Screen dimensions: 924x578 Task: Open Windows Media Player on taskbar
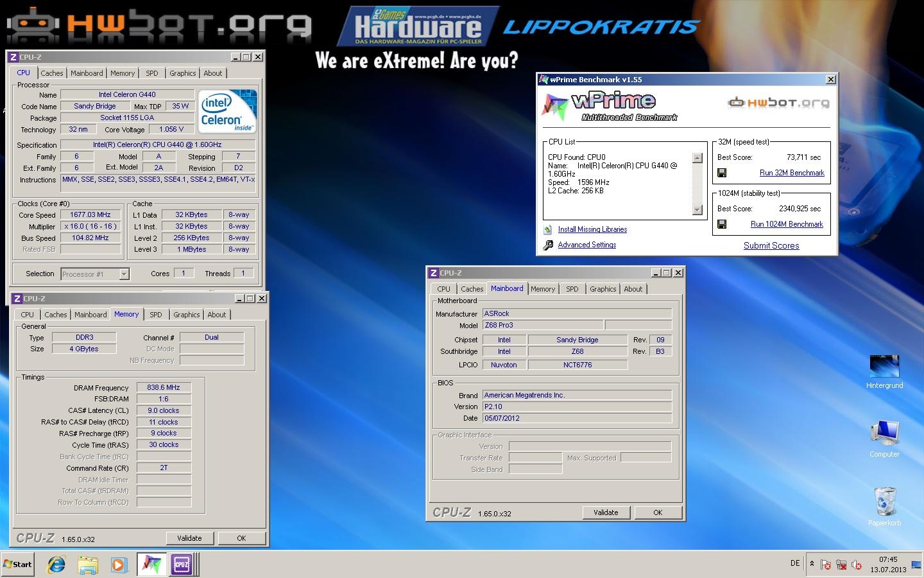coord(119,565)
